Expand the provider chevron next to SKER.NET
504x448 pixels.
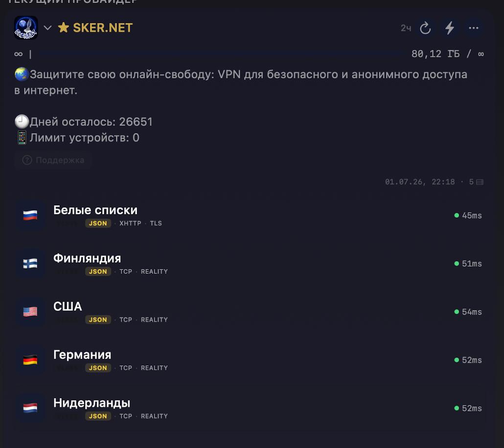pyautogui.click(x=47, y=28)
